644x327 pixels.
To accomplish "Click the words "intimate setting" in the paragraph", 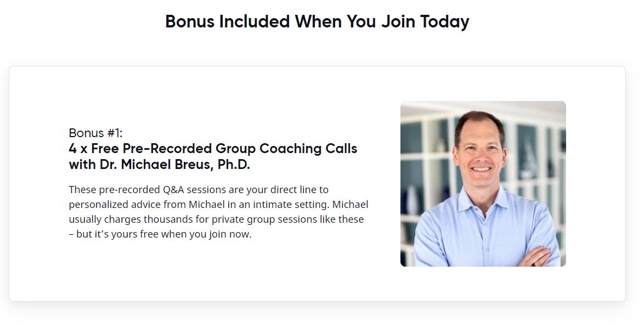I will click(293, 205).
